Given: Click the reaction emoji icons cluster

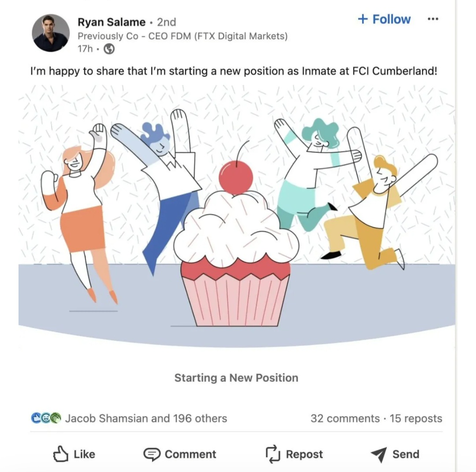Looking at the screenshot, I should coord(46,418).
